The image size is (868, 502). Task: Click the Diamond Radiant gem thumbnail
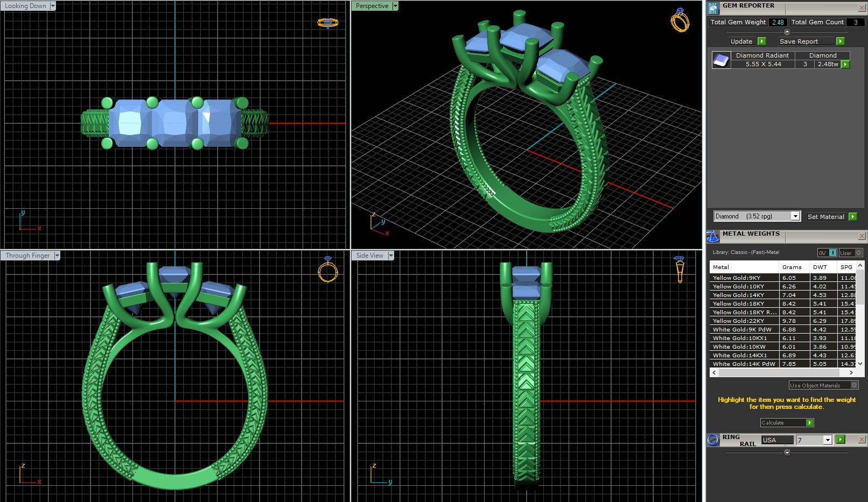point(721,60)
